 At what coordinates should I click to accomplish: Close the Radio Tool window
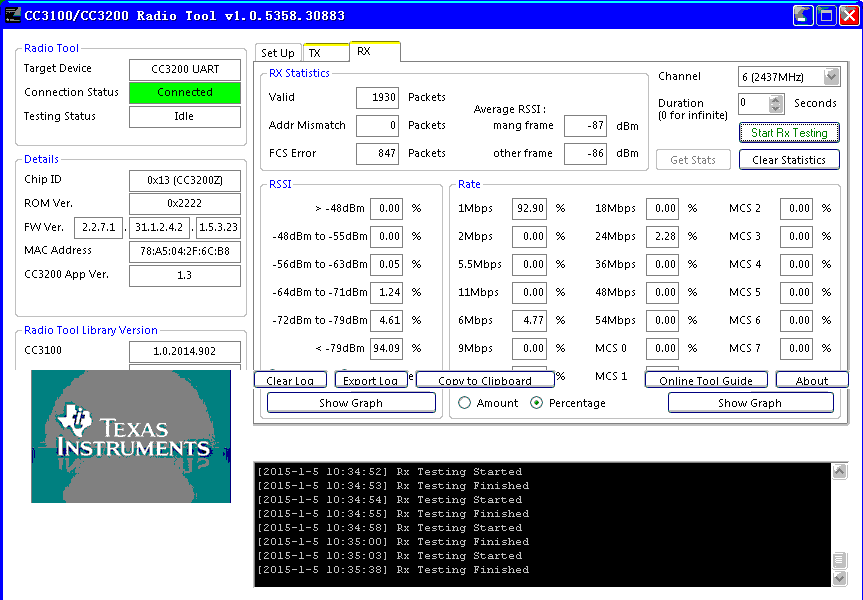848,15
